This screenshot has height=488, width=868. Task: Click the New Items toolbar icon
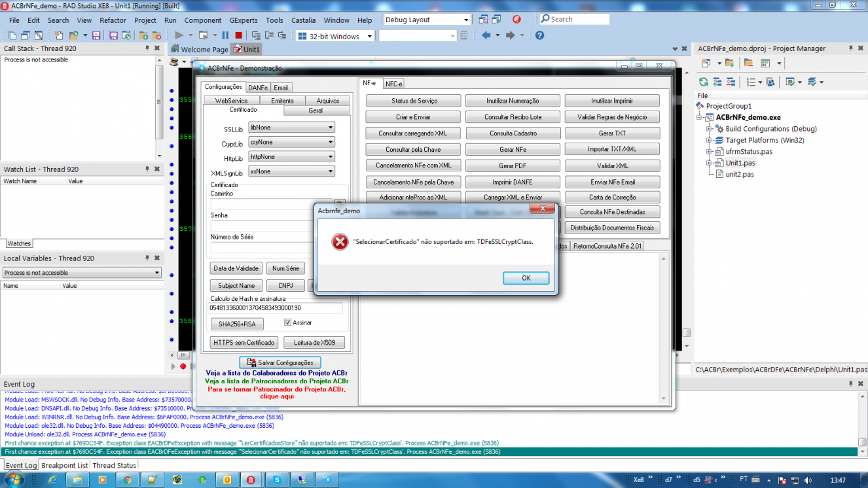pyautogui.click(x=58, y=35)
